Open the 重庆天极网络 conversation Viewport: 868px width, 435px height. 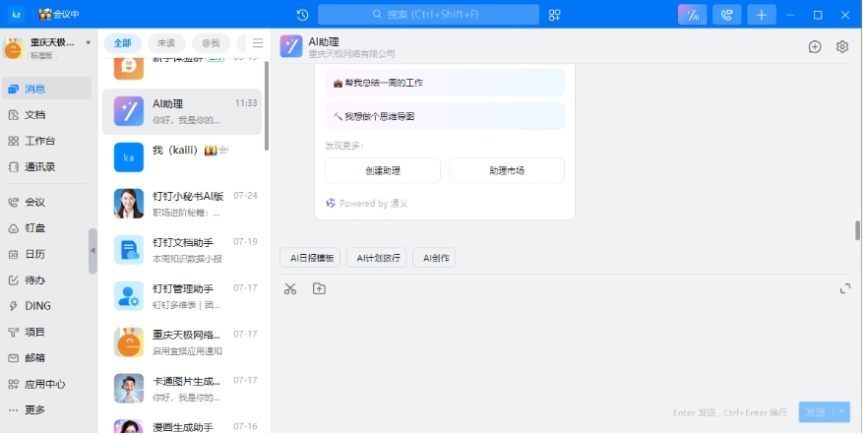coord(182,342)
